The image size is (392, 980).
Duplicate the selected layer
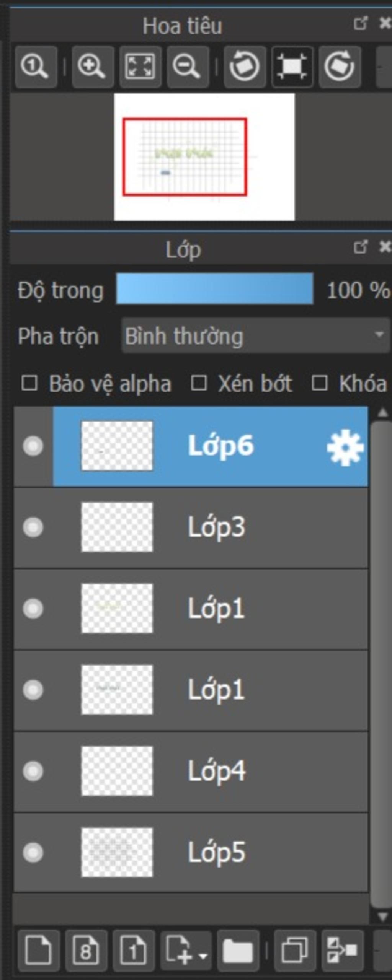(294, 950)
